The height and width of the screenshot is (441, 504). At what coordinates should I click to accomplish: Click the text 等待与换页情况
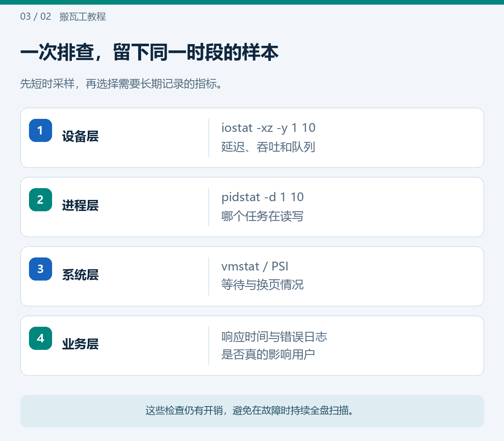(x=262, y=285)
